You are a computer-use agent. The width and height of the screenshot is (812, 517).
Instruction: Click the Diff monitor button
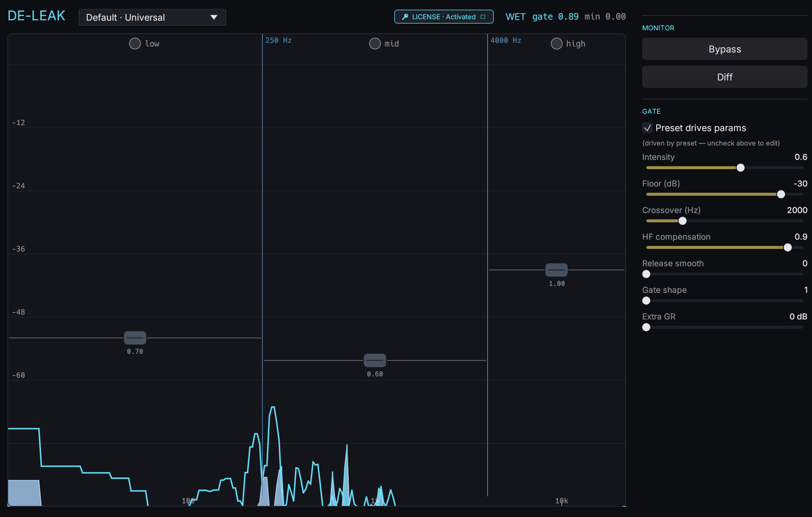pos(725,77)
